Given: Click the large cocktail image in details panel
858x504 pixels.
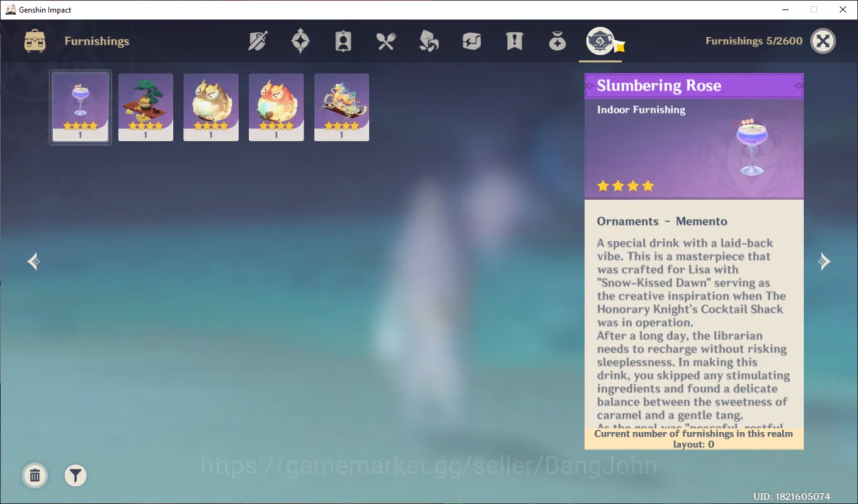Looking at the screenshot, I should coord(752,146).
